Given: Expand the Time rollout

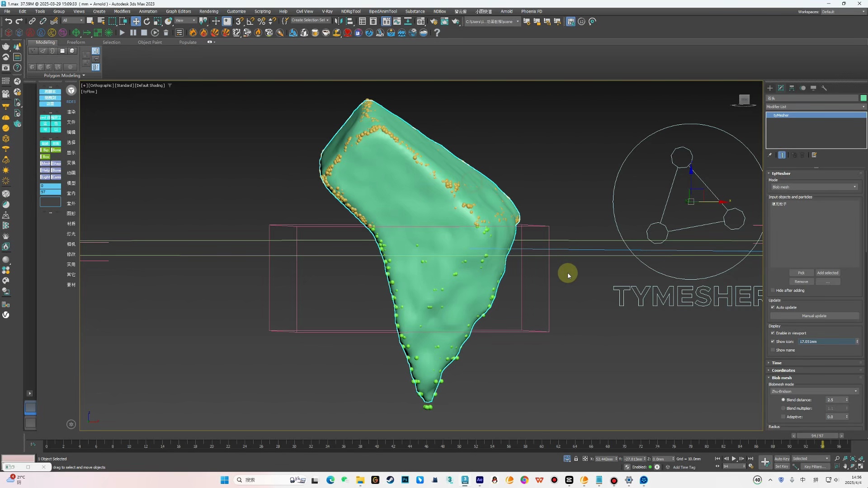Looking at the screenshot, I should point(777,363).
